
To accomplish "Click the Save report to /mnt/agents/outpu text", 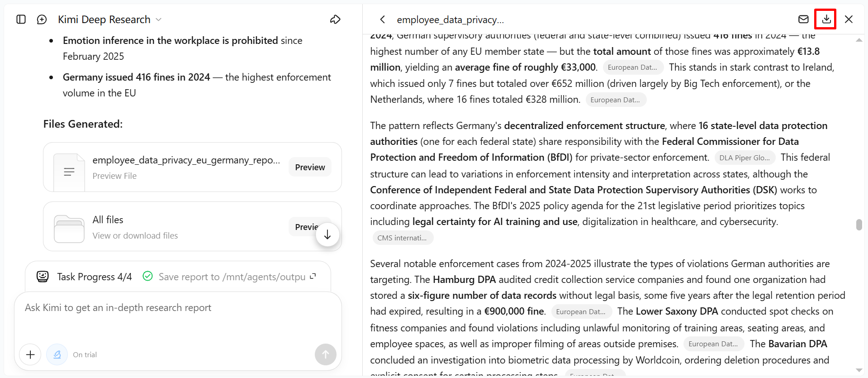I will coord(232,277).
